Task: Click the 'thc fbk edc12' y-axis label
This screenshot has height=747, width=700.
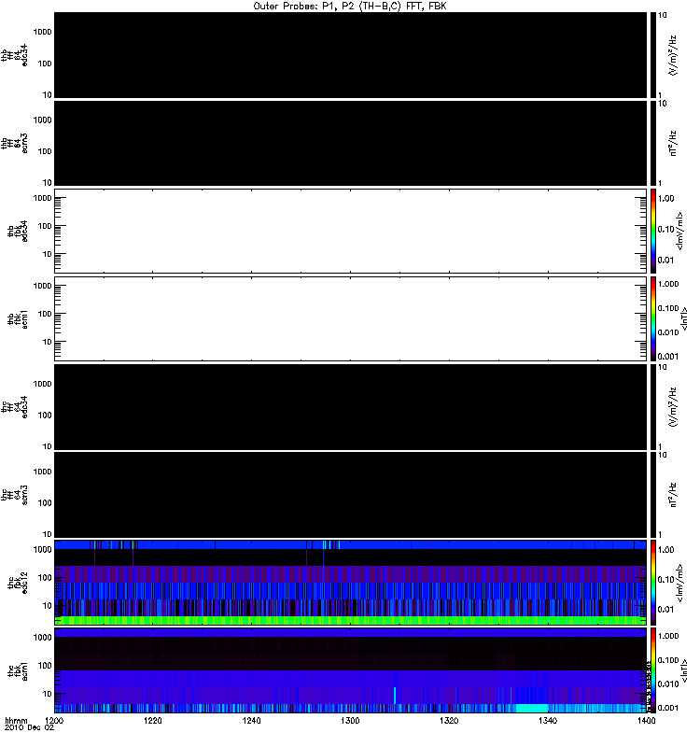Action: tap(18, 583)
